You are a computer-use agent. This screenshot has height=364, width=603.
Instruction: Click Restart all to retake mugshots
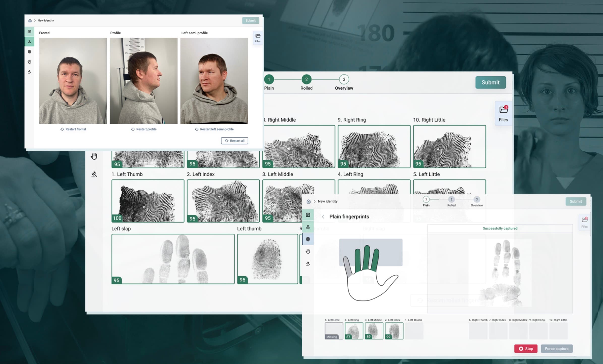point(234,141)
